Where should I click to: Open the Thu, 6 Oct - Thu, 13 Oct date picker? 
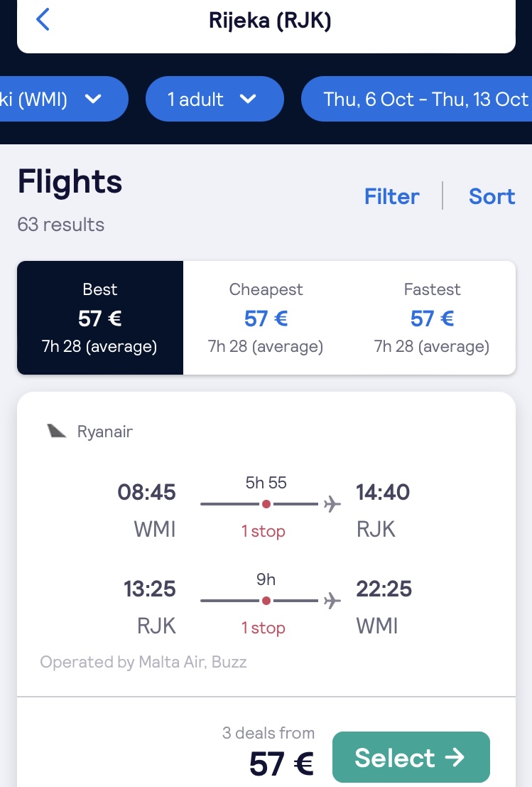tap(417, 99)
